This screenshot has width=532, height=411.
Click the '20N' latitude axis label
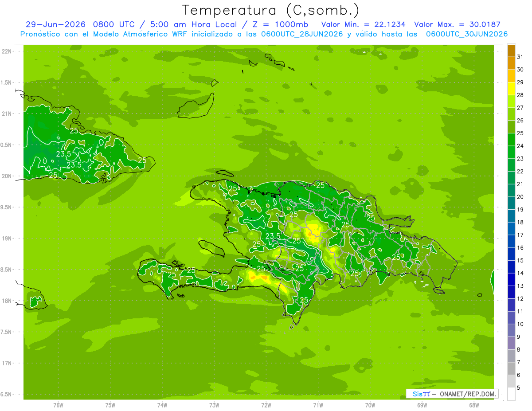click(x=7, y=176)
